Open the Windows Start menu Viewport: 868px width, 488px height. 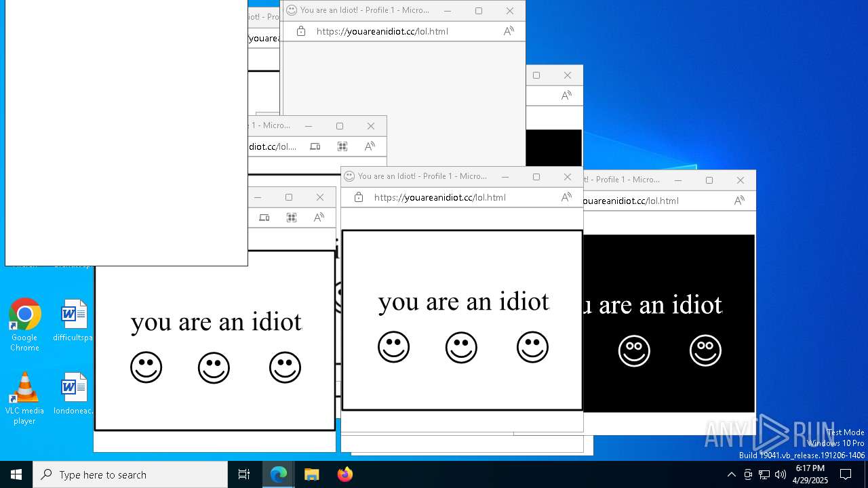click(16, 474)
